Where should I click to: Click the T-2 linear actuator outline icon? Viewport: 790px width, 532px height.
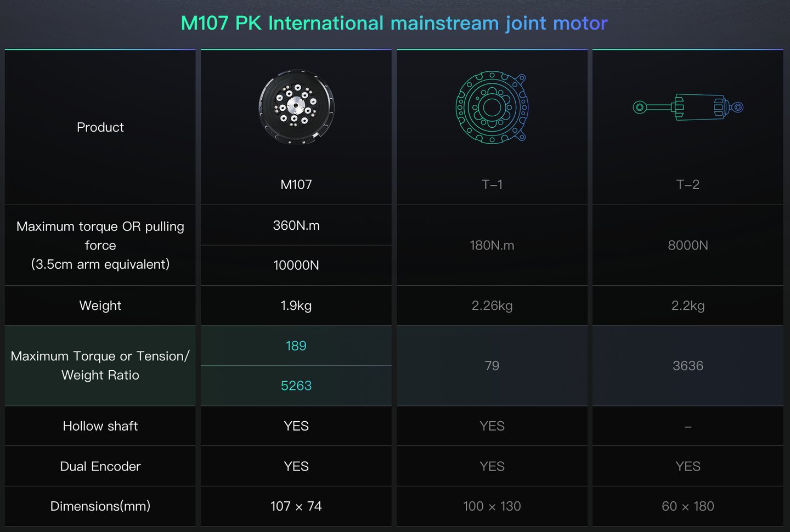coord(687,107)
